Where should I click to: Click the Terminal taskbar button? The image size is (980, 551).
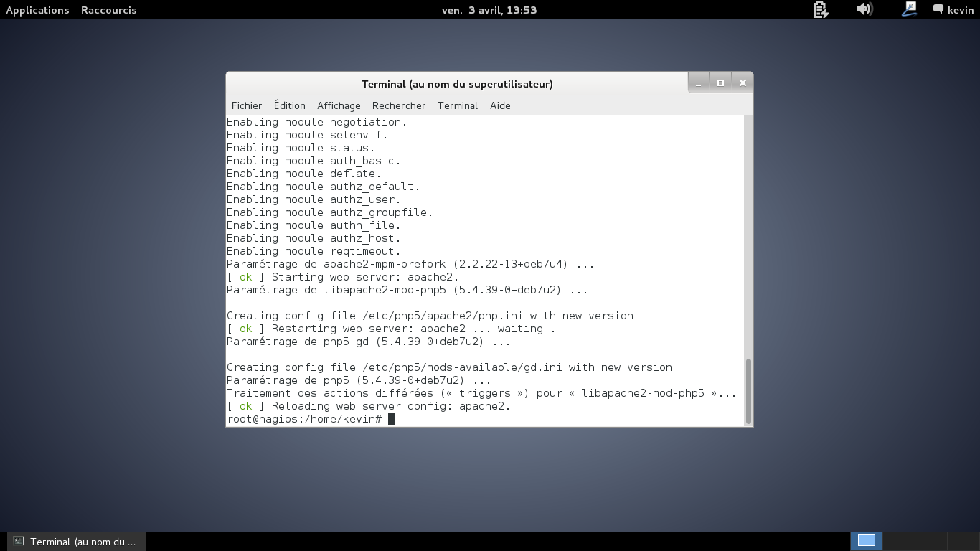[76, 542]
